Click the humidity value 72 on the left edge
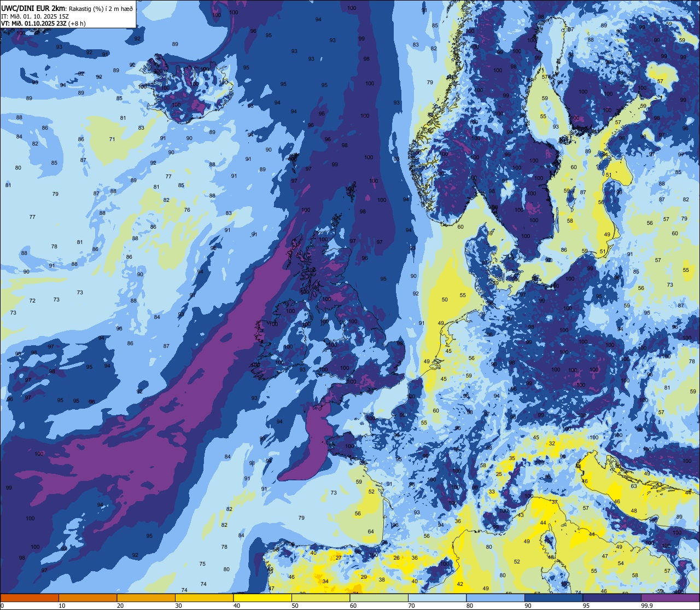 [x=32, y=301]
